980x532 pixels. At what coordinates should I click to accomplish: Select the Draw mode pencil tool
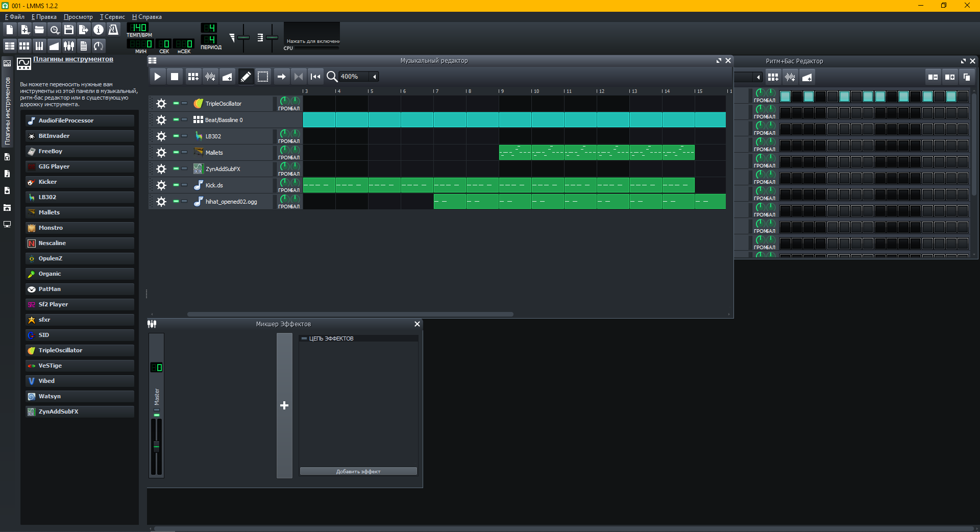point(246,77)
